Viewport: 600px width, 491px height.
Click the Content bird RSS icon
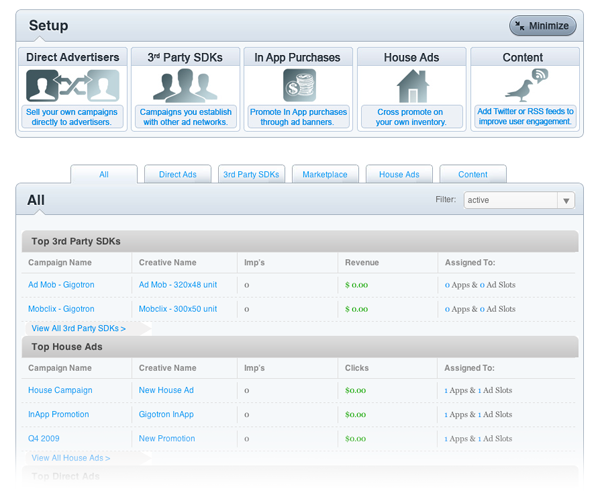tap(525, 84)
